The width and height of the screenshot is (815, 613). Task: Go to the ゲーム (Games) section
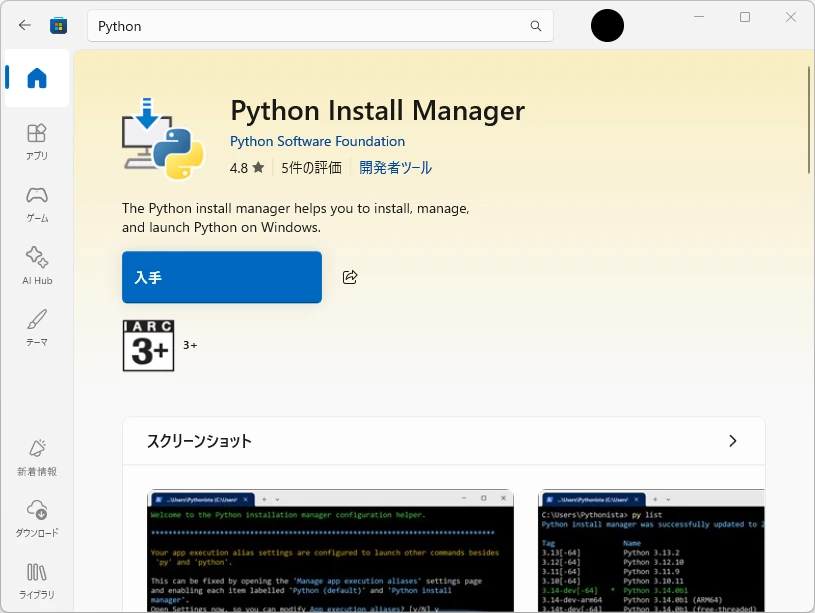37,203
